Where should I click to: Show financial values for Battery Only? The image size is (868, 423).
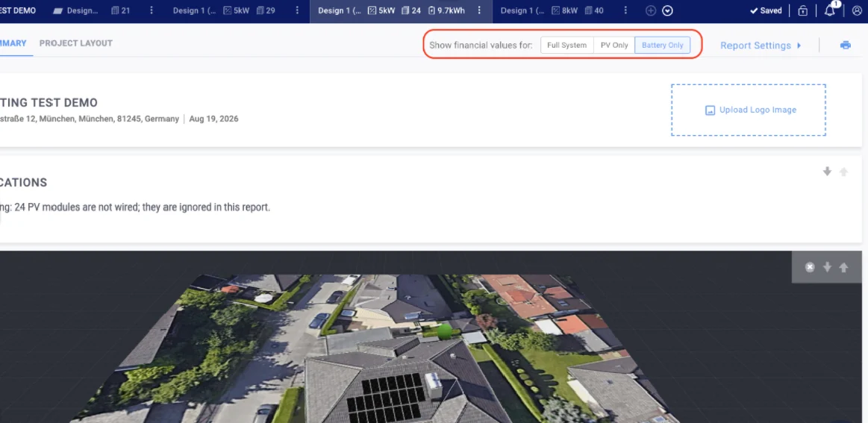[663, 46]
